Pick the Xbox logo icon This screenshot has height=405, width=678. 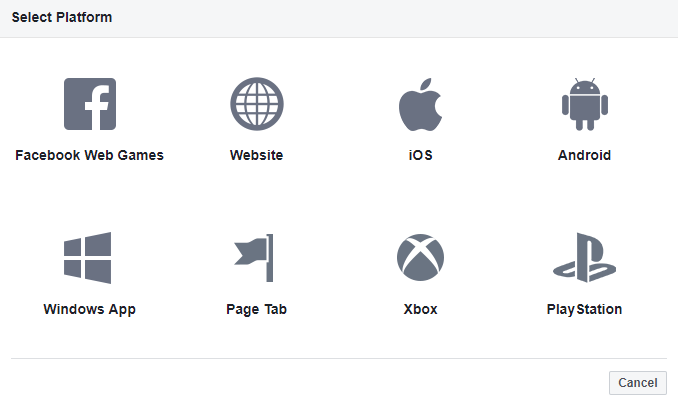(420, 258)
